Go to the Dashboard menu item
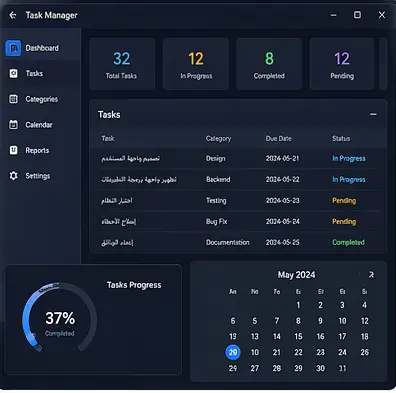396x393 pixels. 42,48
